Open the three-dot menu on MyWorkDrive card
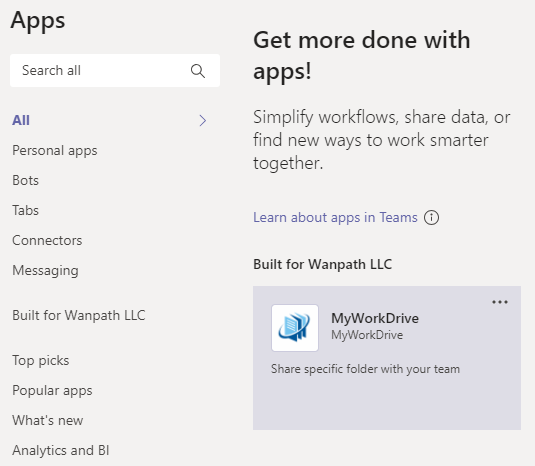Screen dimensions: 535x466 tap(500, 302)
